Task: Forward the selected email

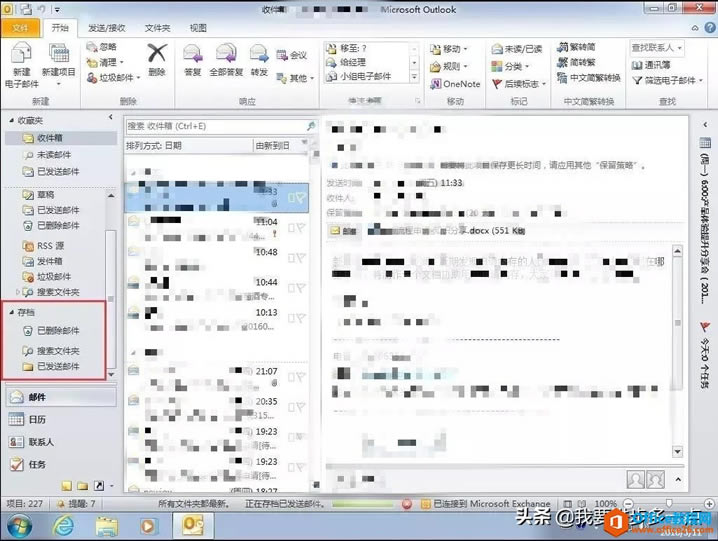Action: click(259, 60)
